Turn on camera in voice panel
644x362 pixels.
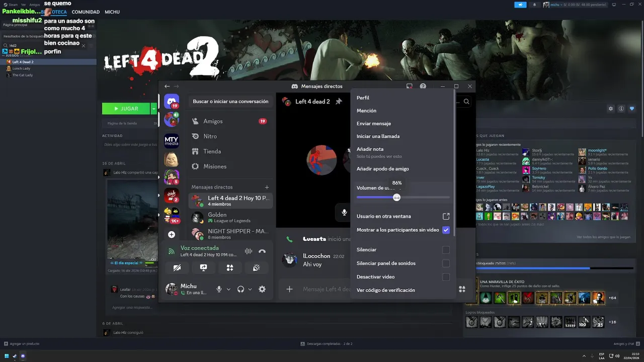point(177,268)
